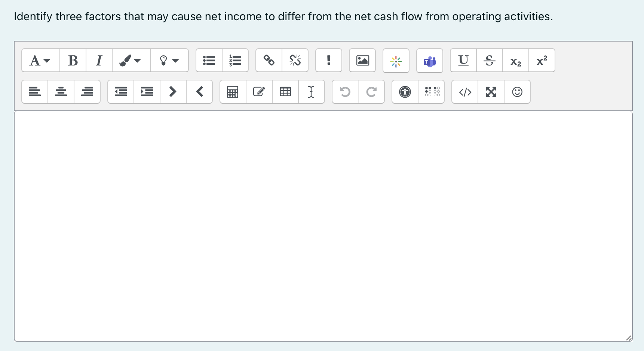Image resolution: width=644 pixels, height=351 pixels.
Task: Redo the last undone change
Action: [371, 92]
